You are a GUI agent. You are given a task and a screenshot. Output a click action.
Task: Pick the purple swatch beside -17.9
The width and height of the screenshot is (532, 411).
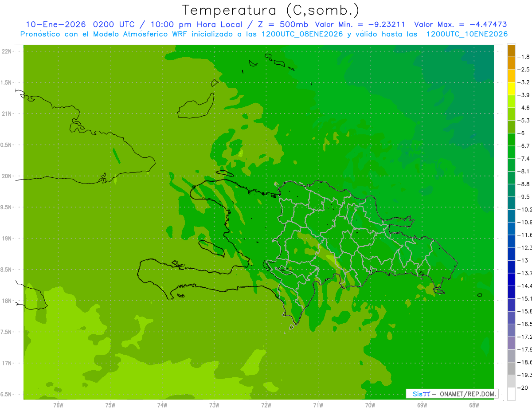(x=511, y=343)
